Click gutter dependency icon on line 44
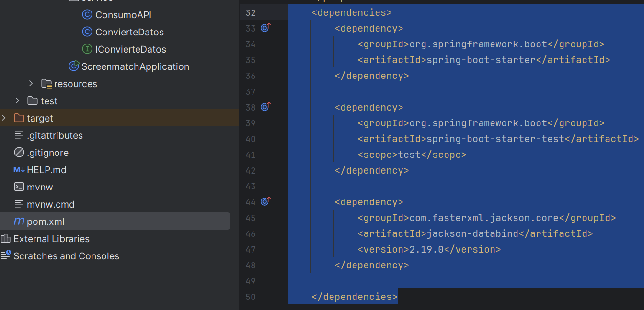Image resolution: width=644 pixels, height=310 pixels. click(x=265, y=201)
